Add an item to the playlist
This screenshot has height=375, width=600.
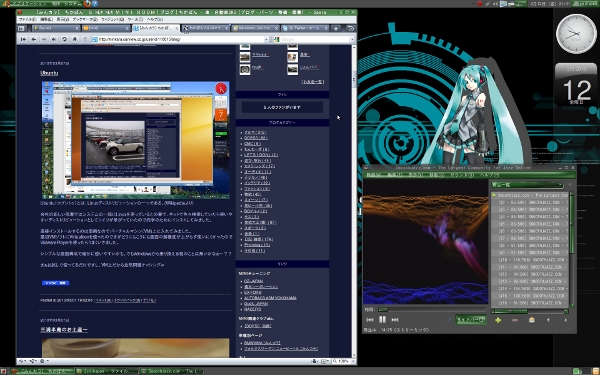click(498, 320)
